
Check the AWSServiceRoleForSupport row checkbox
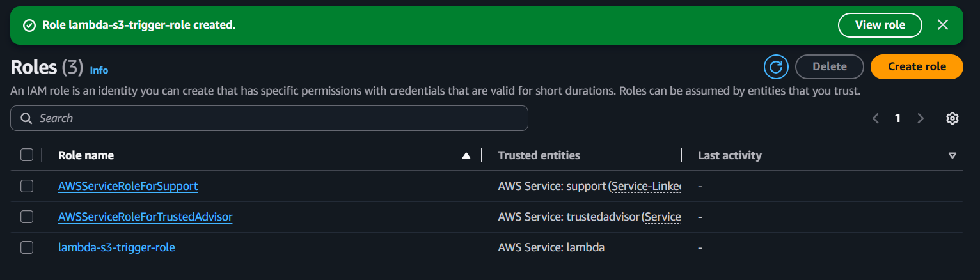pyautogui.click(x=27, y=186)
